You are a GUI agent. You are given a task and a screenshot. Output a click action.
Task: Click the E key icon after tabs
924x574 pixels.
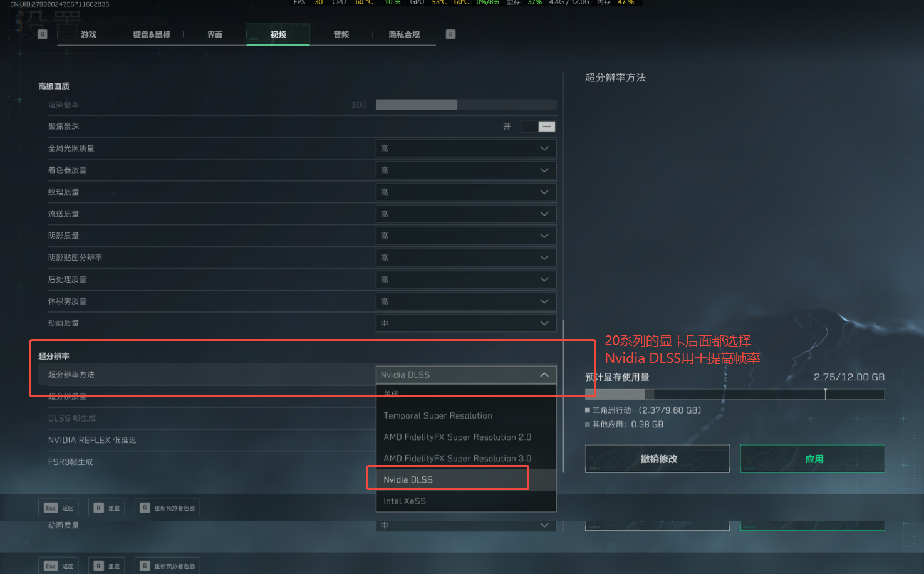450,34
